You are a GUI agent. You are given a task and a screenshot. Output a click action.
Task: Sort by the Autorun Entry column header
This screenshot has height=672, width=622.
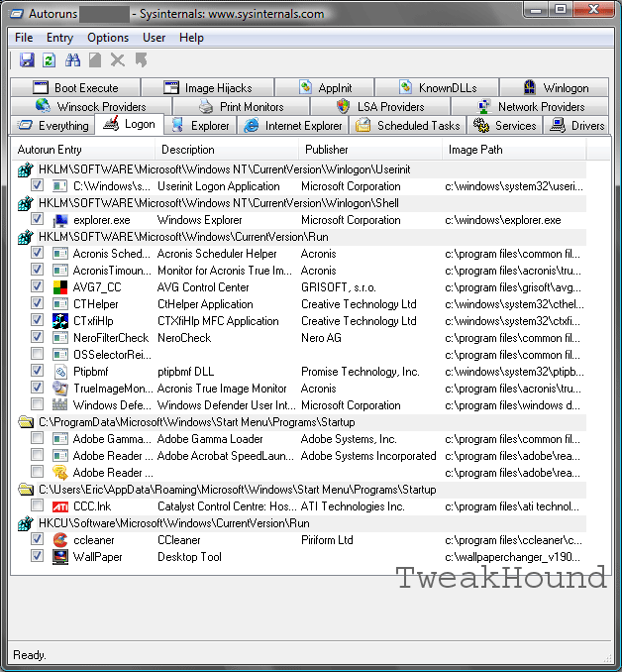point(82,150)
